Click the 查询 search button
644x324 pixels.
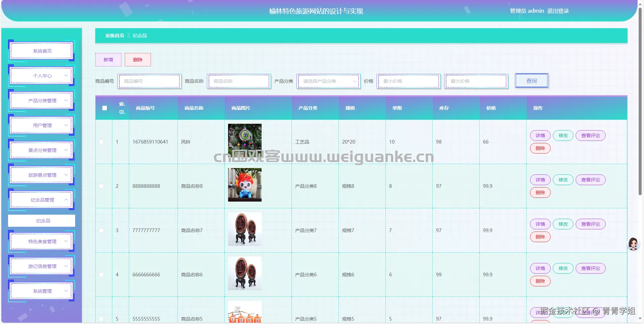tap(532, 81)
